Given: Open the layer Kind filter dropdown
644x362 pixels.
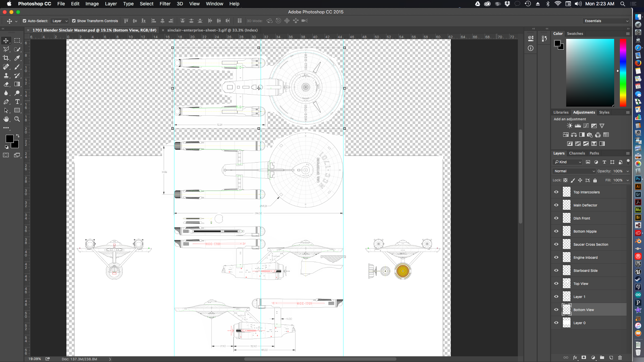Looking at the screenshot, I should [568, 162].
